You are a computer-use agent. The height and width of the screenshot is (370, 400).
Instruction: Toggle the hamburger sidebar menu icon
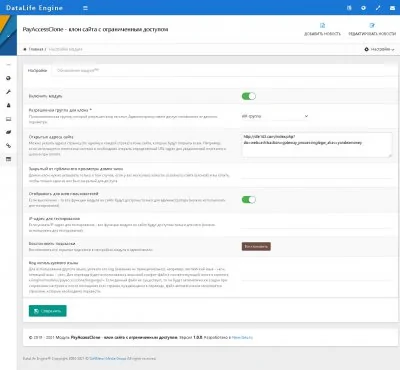tap(85, 8)
